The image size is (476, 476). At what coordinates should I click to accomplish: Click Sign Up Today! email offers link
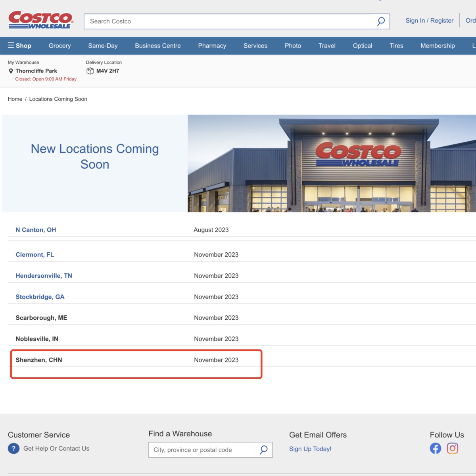pyautogui.click(x=310, y=449)
